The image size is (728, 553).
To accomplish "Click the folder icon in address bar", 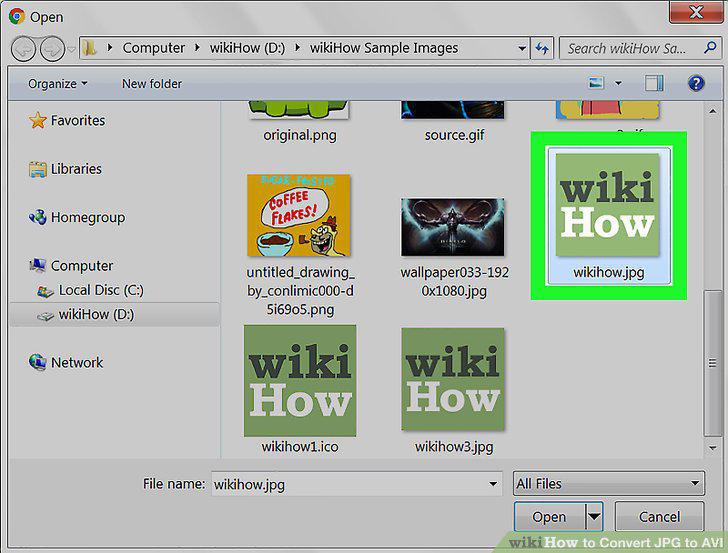I will [x=90, y=48].
